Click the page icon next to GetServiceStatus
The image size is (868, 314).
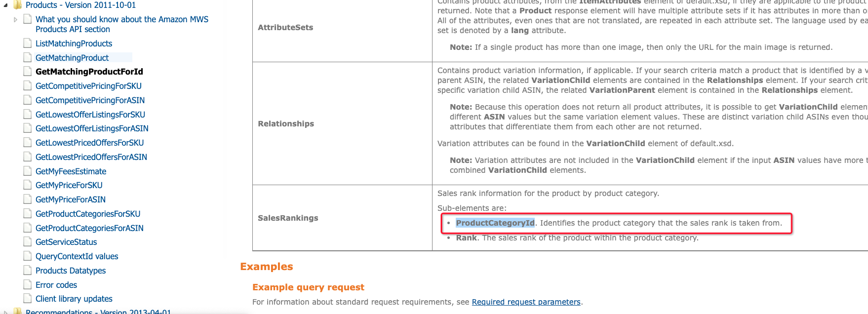coord(27,242)
